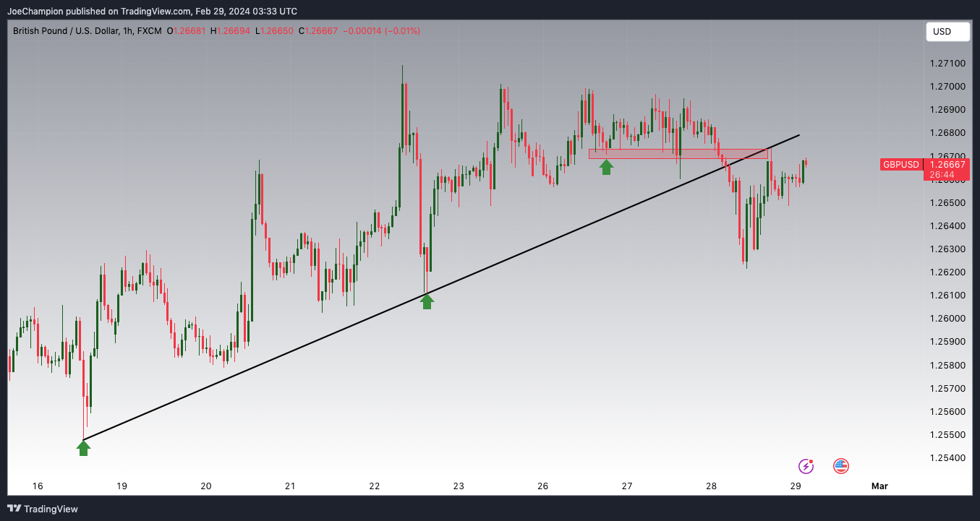Click the 1.25700 price axis label

point(947,389)
